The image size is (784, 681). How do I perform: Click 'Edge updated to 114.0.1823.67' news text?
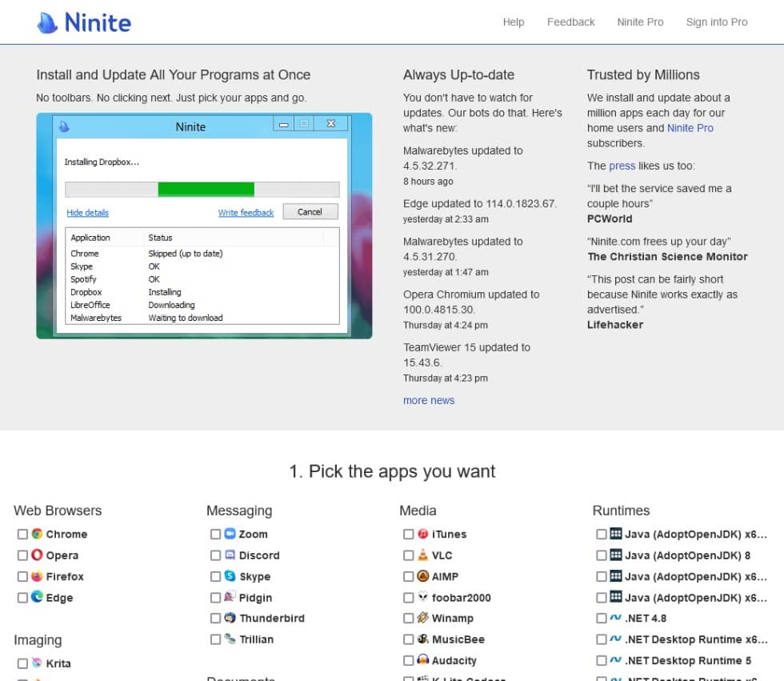click(480, 203)
